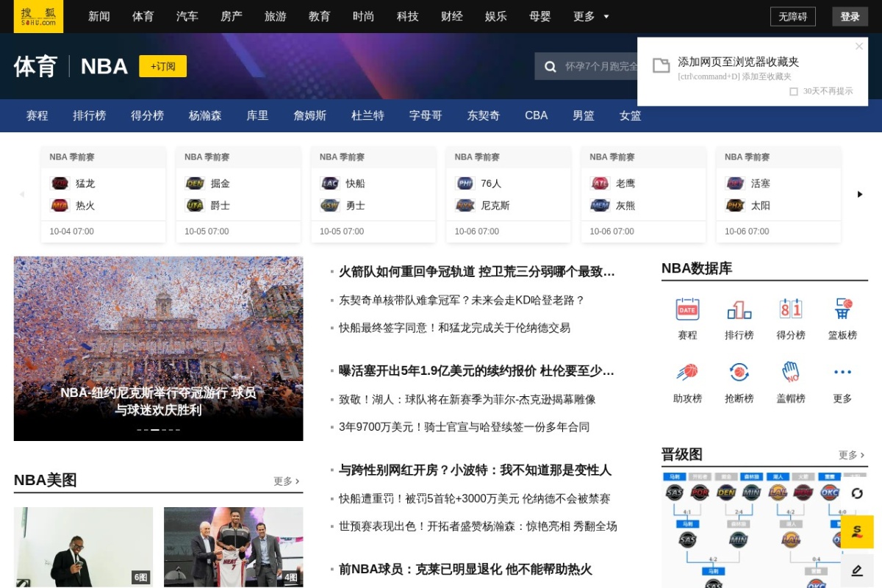Click the 无障碍 accessibility button
Image resolution: width=882 pixels, height=588 pixels.
(x=793, y=16)
